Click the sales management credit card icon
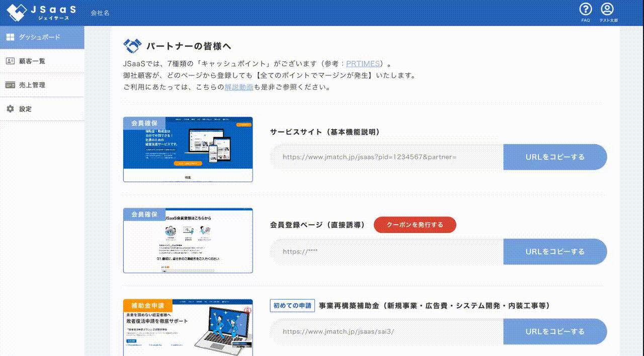Image resolution: width=644 pixels, height=356 pixels. pyautogui.click(x=10, y=85)
